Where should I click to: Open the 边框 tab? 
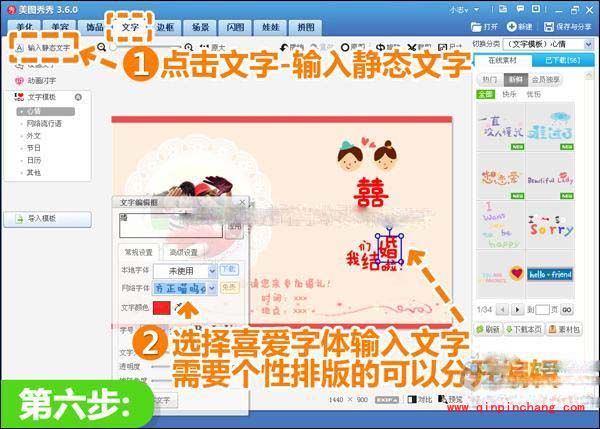tap(165, 27)
